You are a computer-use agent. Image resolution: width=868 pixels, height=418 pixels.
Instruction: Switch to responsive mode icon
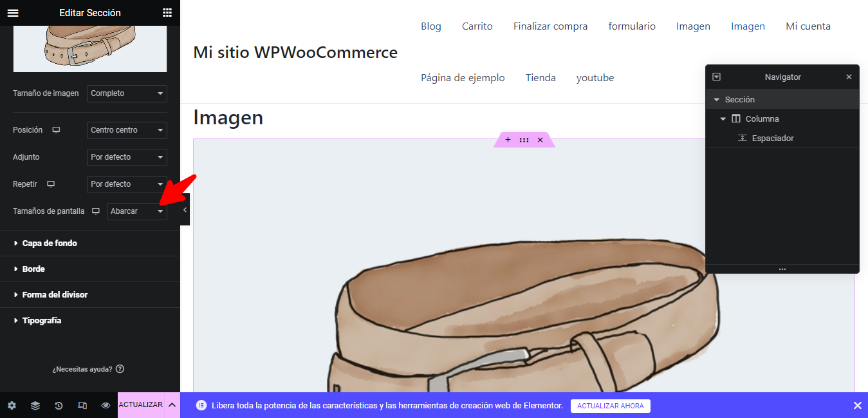[x=82, y=406]
